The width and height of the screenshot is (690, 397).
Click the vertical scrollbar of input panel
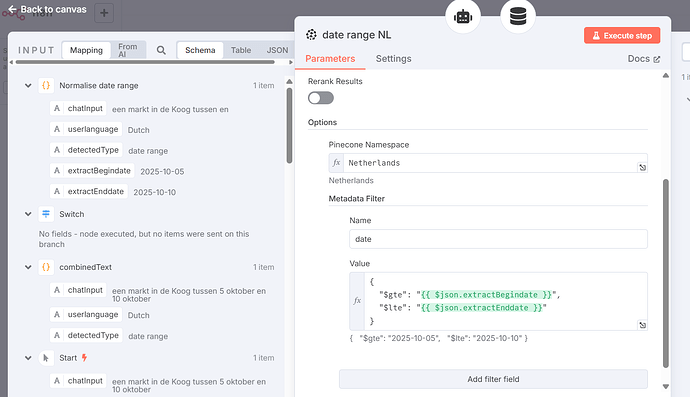(x=289, y=125)
